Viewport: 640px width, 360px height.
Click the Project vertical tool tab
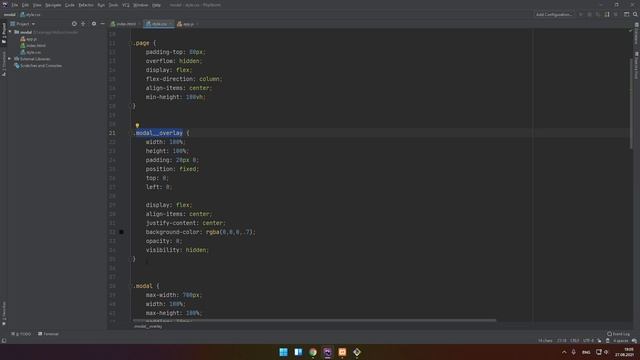tap(4, 32)
